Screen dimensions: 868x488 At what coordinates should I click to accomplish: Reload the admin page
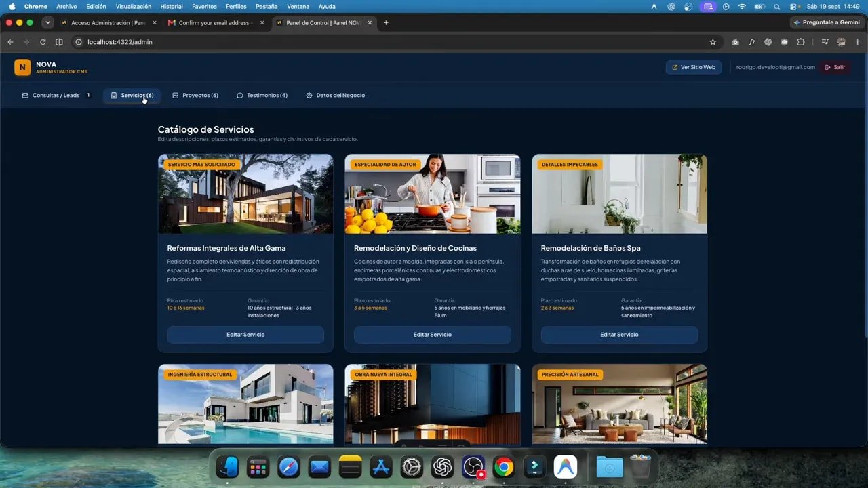43,42
